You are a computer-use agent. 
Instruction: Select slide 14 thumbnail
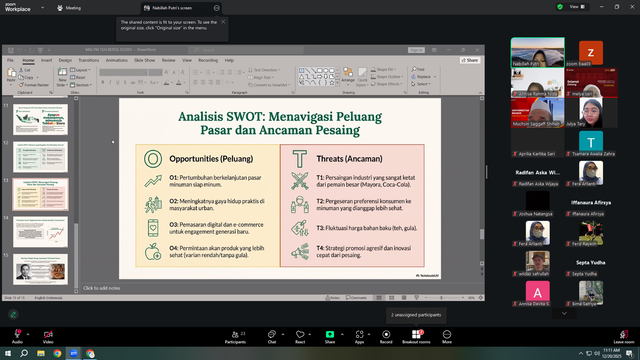pos(40,232)
